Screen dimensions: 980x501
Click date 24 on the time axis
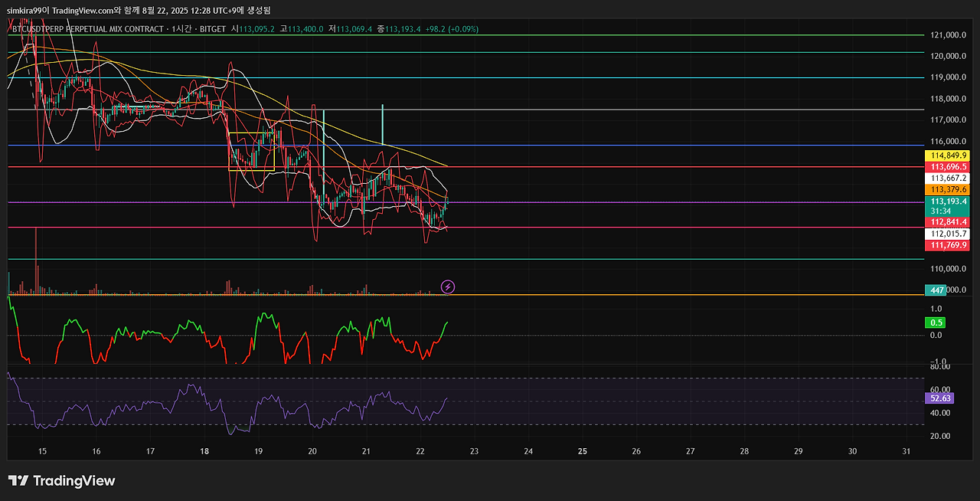click(528, 452)
